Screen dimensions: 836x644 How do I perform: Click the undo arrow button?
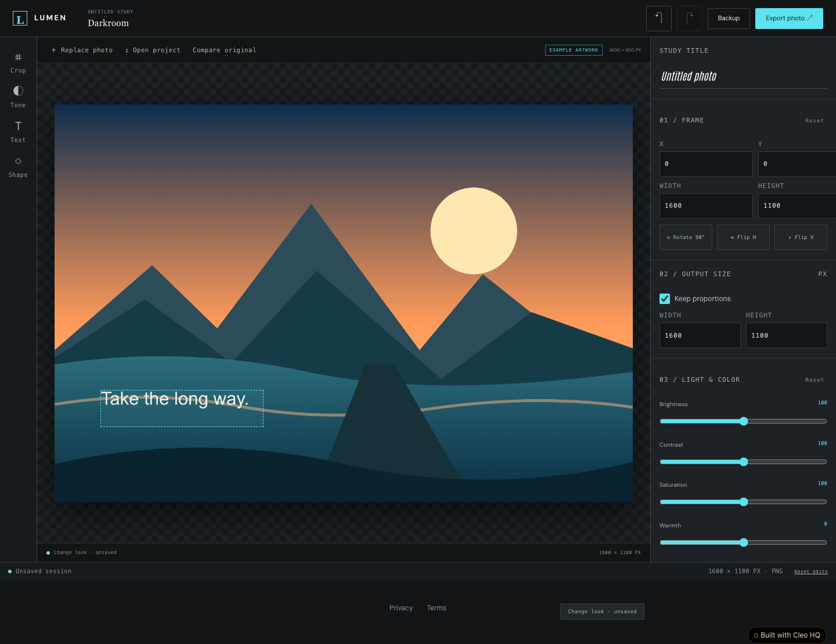coord(659,19)
